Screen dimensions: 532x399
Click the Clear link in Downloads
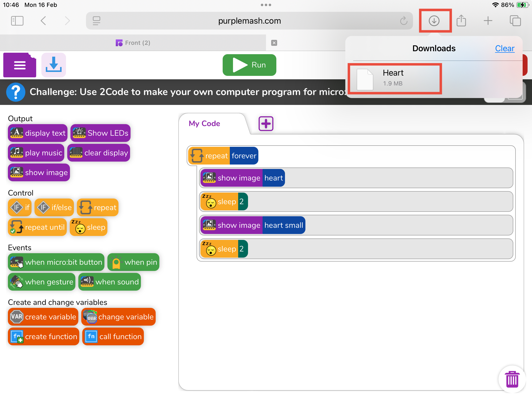pos(505,49)
